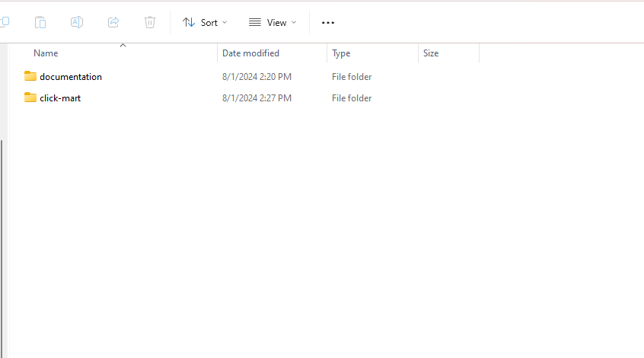
Task: Select the click-mart folder name
Action: (x=60, y=98)
